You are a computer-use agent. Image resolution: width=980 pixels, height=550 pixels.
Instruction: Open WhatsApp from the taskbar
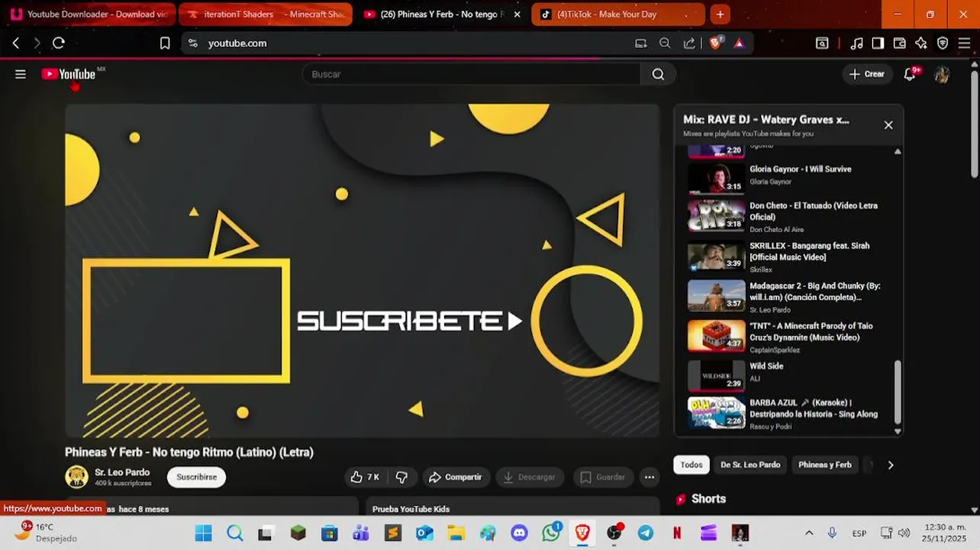point(551,533)
